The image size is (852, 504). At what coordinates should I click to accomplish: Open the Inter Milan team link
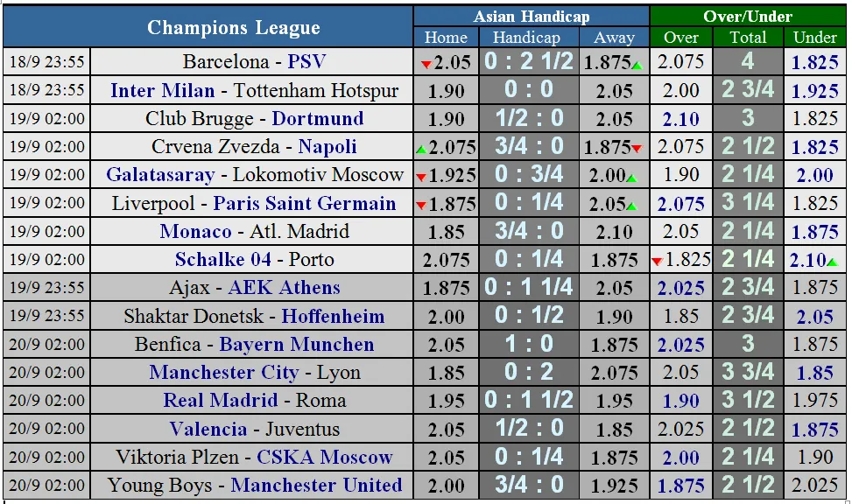[162, 91]
